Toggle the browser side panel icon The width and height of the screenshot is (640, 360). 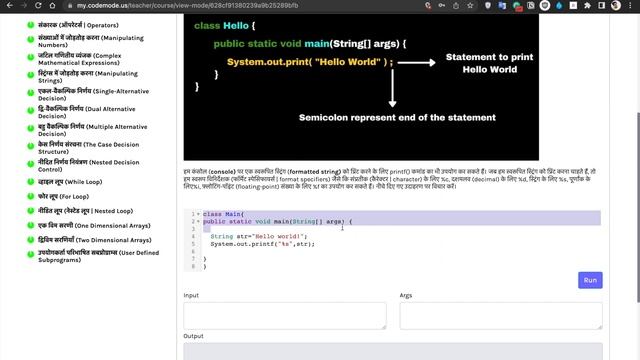(602, 5)
